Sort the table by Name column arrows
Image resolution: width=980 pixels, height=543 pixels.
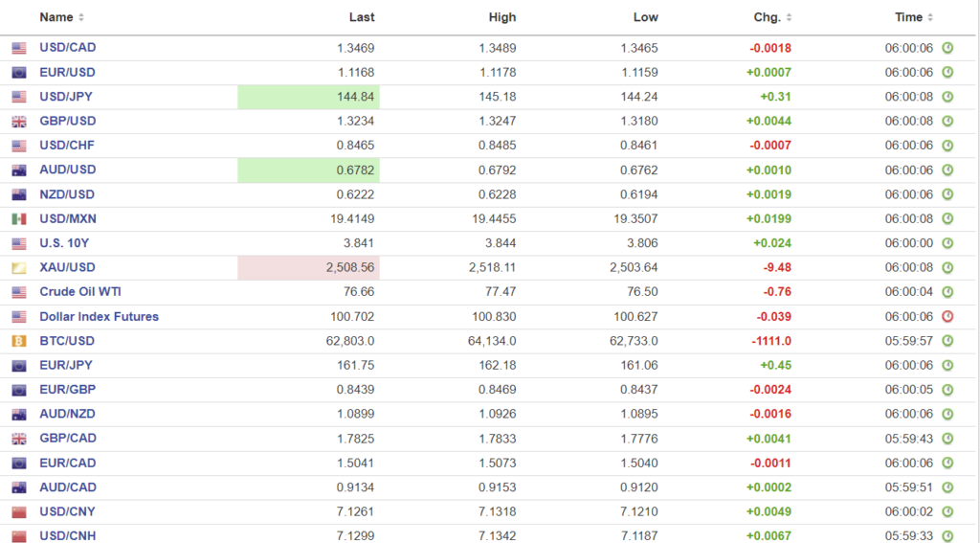pos(81,17)
